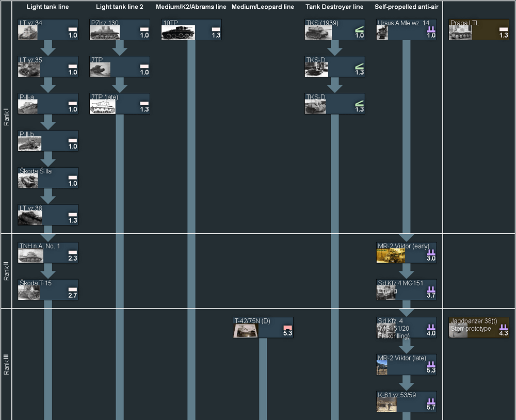Click anti-air icon on MR-2 Viktor (late)
Viewport: 516px width, 420px height.
(431, 364)
